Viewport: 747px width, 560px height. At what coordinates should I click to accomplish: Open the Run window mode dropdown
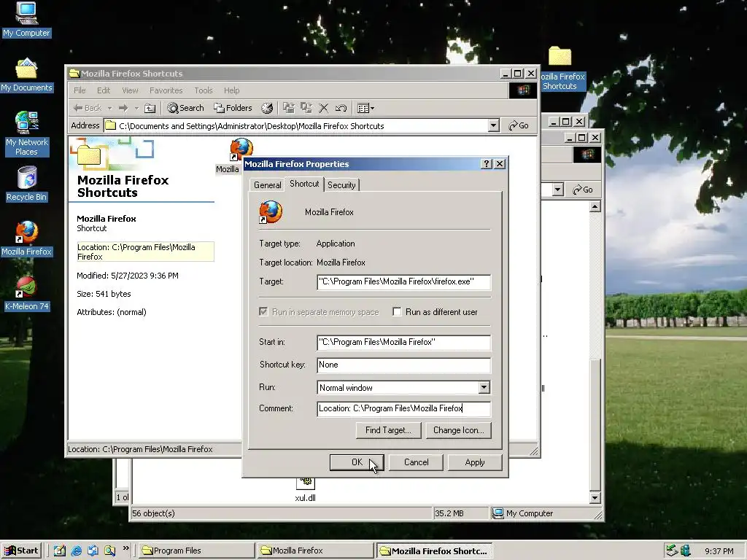pos(484,387)
